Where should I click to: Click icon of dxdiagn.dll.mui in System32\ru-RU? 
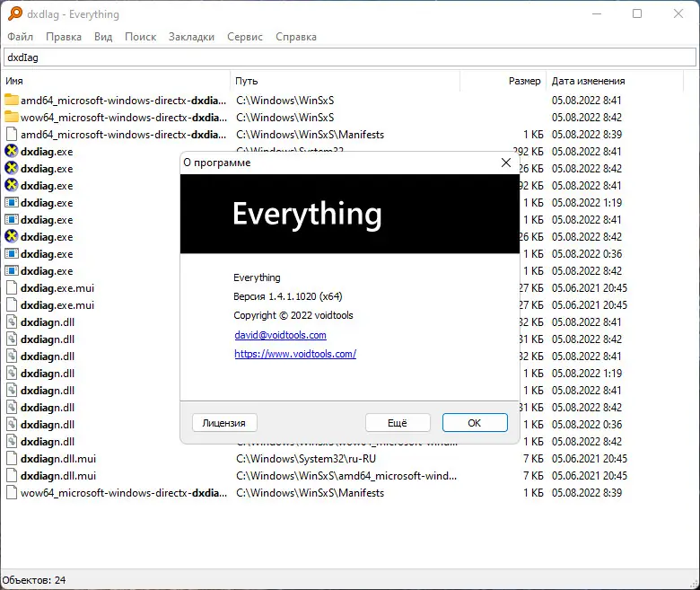12,459
